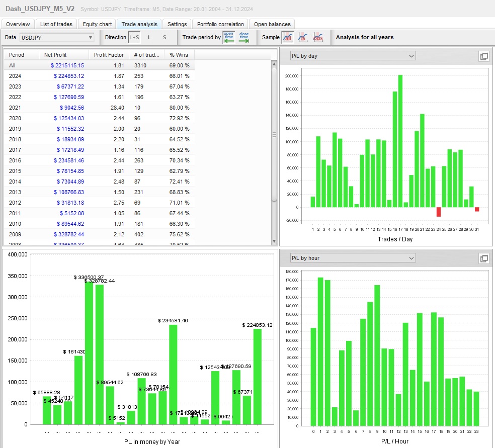Select the OOS sample icon
This screenshot has width=495, height=448.
318,37
